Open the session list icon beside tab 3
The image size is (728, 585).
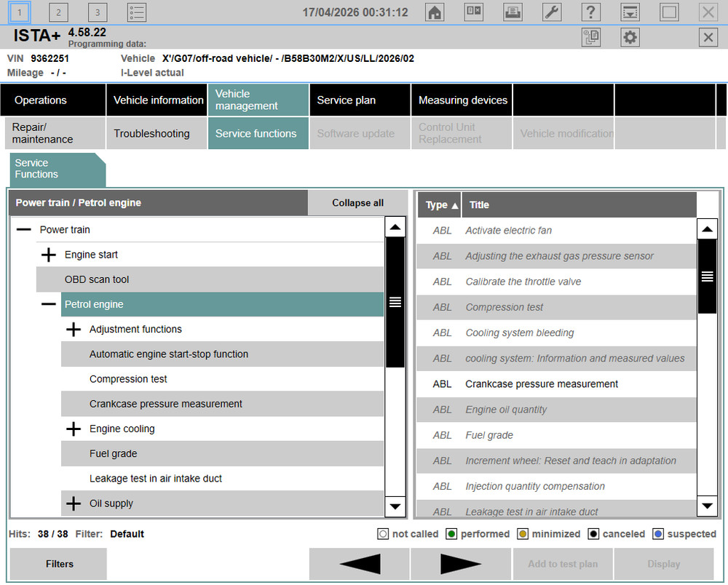click(136, 12)
